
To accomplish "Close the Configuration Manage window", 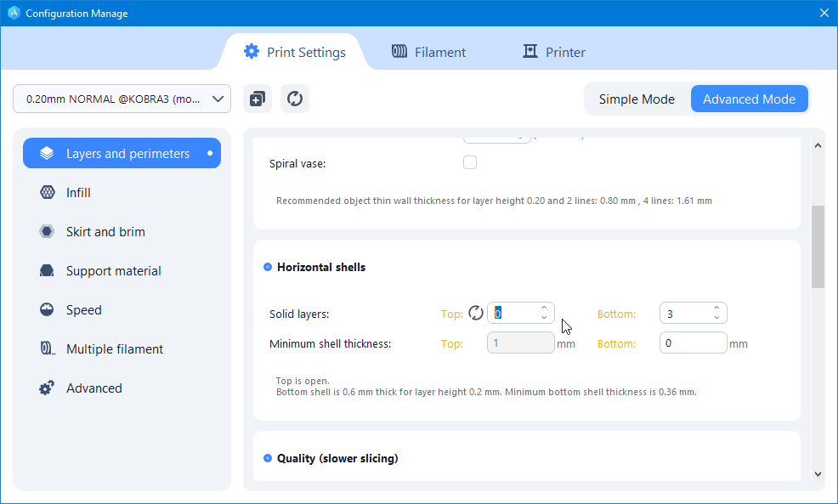I will [x=824, y=13].
